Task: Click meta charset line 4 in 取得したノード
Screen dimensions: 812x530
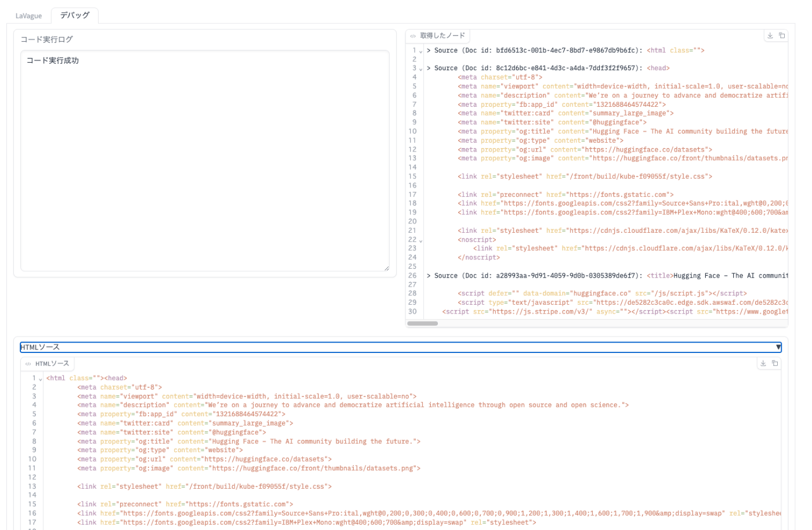Action: click(500, 77)
